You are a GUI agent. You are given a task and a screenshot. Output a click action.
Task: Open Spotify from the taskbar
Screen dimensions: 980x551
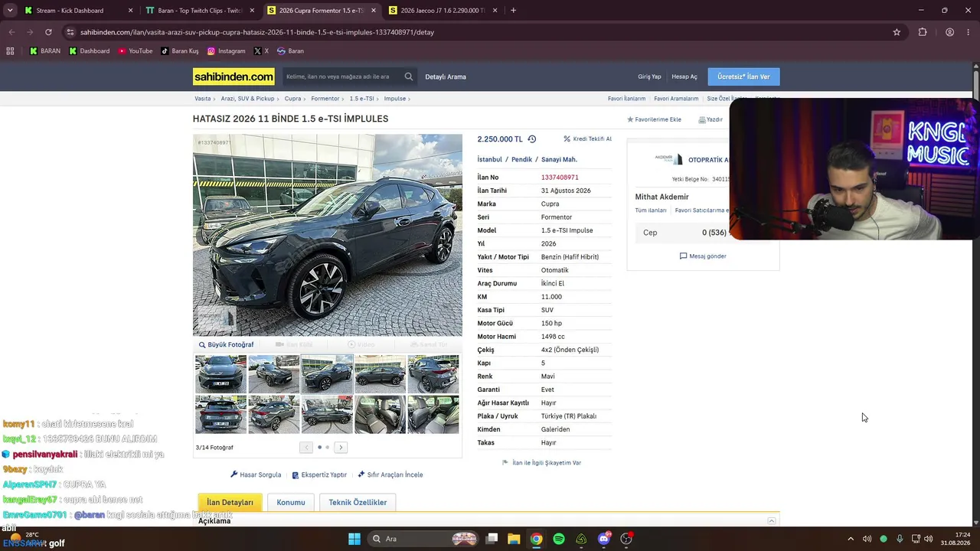click(559, 539)
